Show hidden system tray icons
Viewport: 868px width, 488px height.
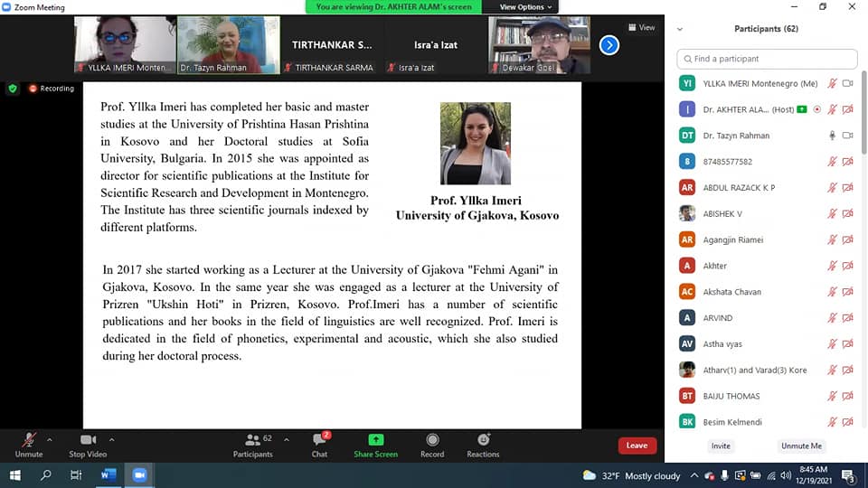(x=694, y=475)
